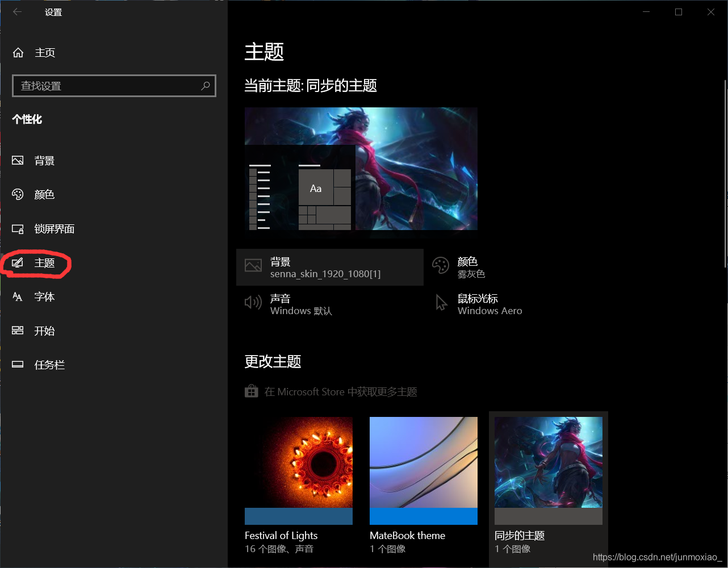Click the 颜色 palette icon in sidebar
This screenshot has height=568, width=728.
(18, 194)
